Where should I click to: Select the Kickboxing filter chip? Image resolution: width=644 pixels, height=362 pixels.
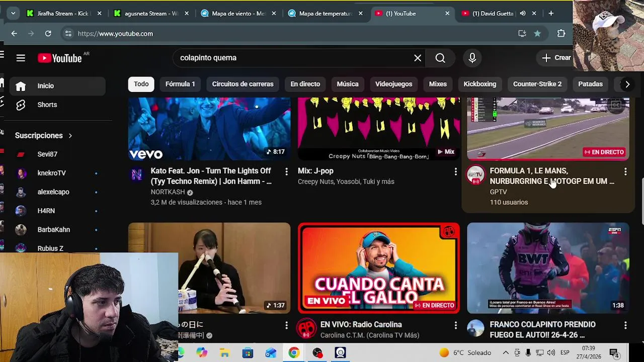480,84
